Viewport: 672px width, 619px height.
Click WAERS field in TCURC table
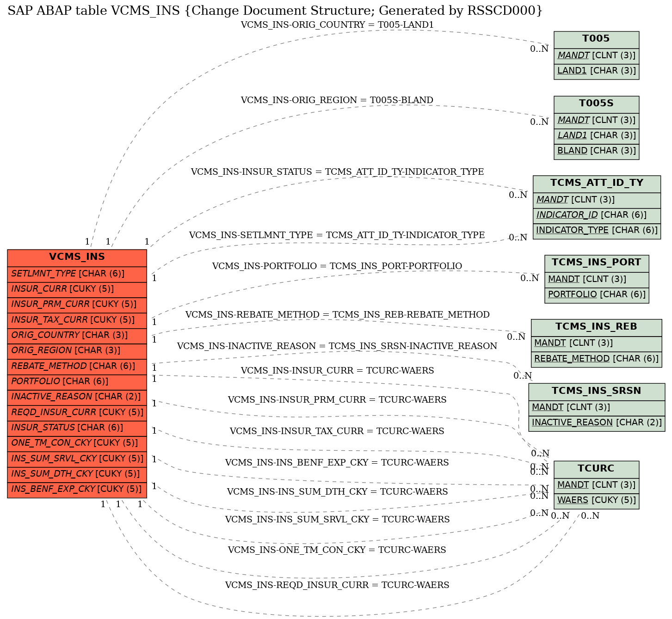coord(596,501)
